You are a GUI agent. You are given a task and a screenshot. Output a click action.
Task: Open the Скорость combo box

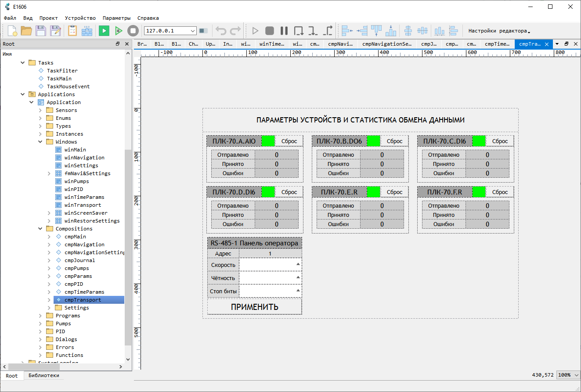tap(270, 265)
